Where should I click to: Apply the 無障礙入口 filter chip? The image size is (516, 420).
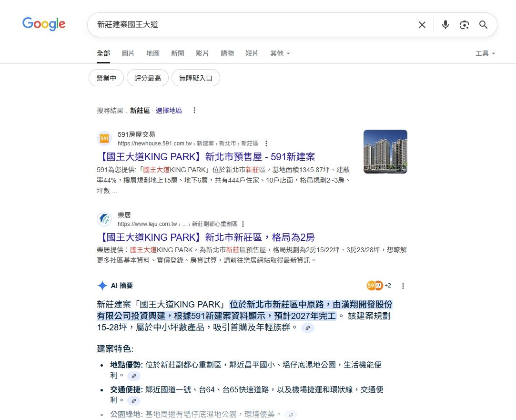[196, 78]
